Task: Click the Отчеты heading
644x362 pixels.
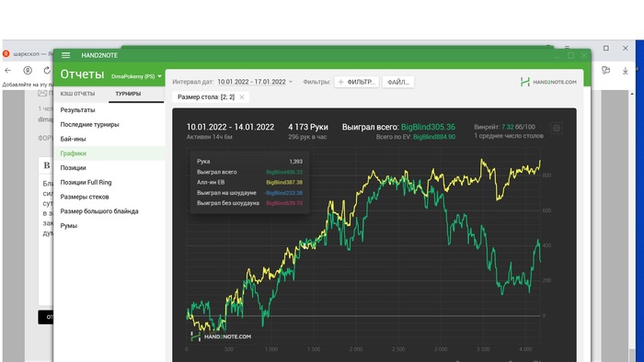Action: click(x=82, y=74)
